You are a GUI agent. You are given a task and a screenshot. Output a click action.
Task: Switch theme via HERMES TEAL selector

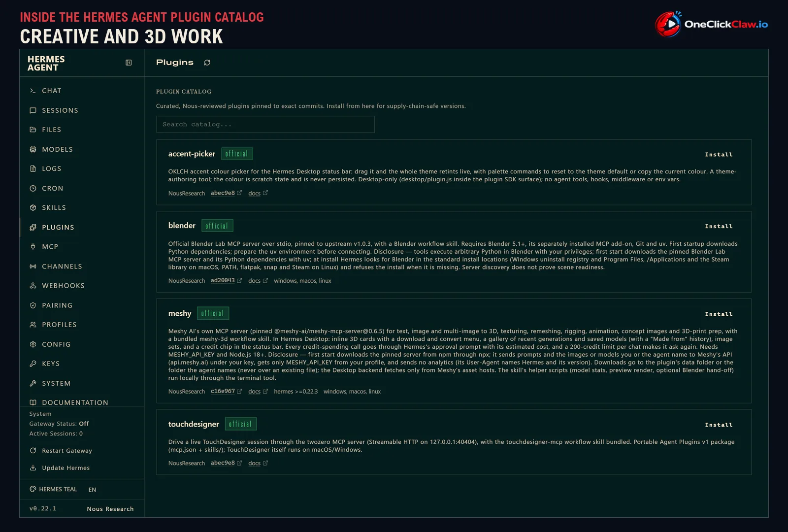point(53,489)
